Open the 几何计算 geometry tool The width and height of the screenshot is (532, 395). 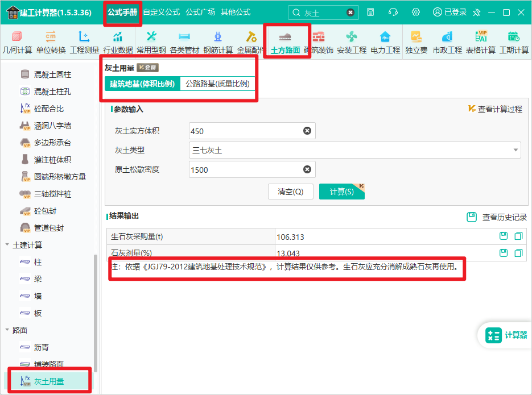click(17, 43)
